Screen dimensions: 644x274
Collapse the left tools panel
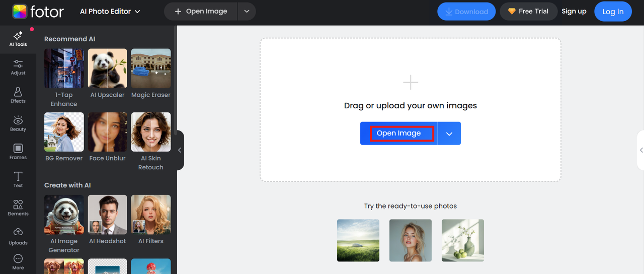180,150
